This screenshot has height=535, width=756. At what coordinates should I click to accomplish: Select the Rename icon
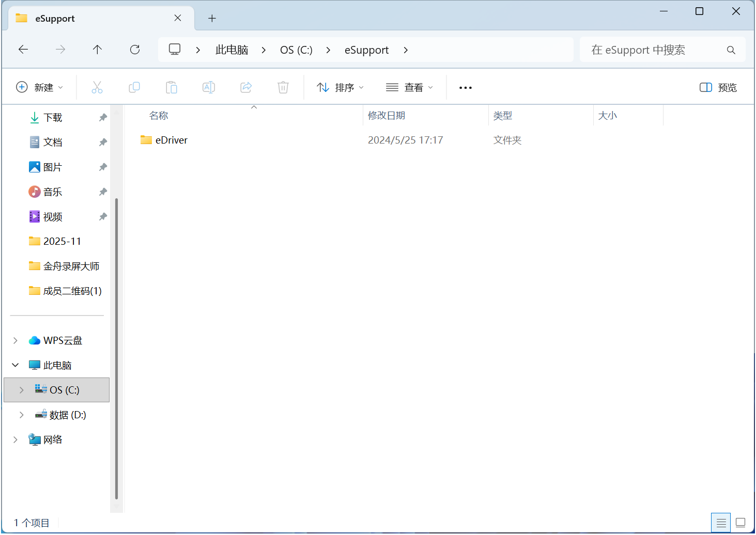click(x=209, y=87)
